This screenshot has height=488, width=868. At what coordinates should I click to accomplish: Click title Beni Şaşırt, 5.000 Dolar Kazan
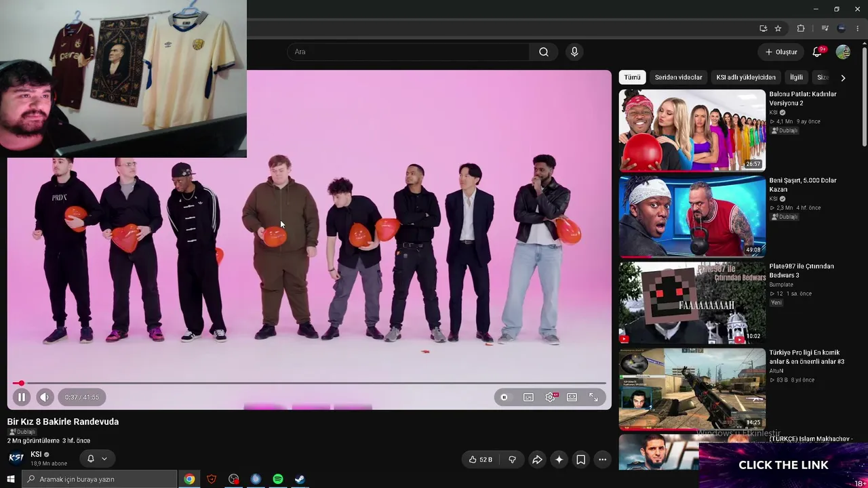(803, 185)
